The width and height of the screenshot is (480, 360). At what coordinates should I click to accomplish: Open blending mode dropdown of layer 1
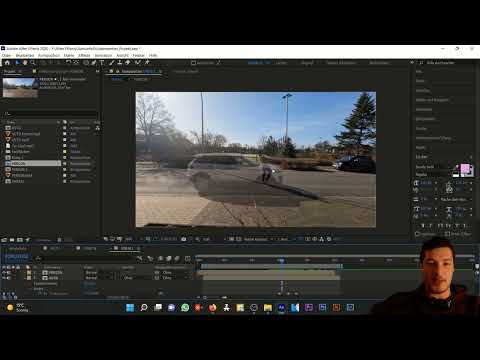click(x=91, y=272)
